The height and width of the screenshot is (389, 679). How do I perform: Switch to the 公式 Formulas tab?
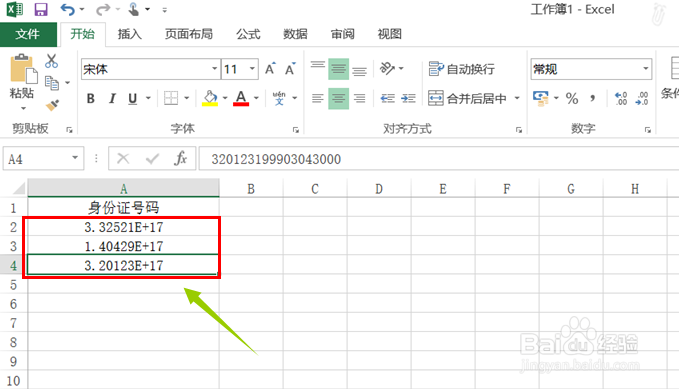pyautogui.click(x=248, y=34)
